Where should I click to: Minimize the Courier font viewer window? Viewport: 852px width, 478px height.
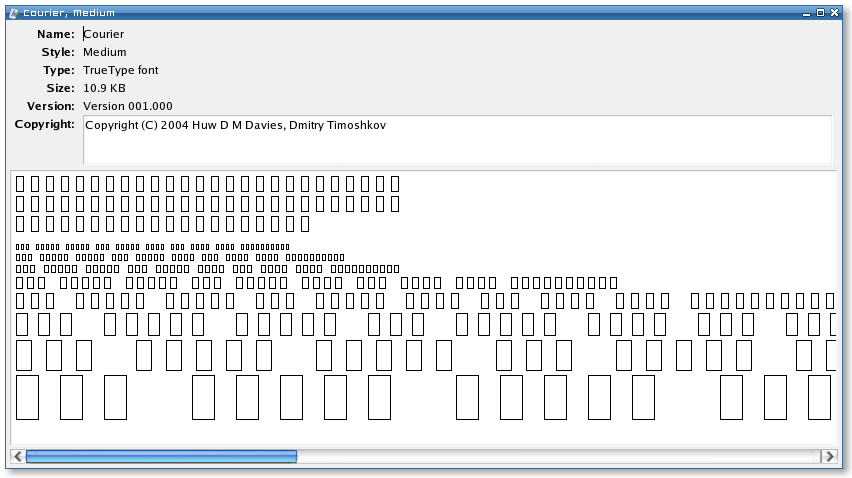click(x=805, y=13)
